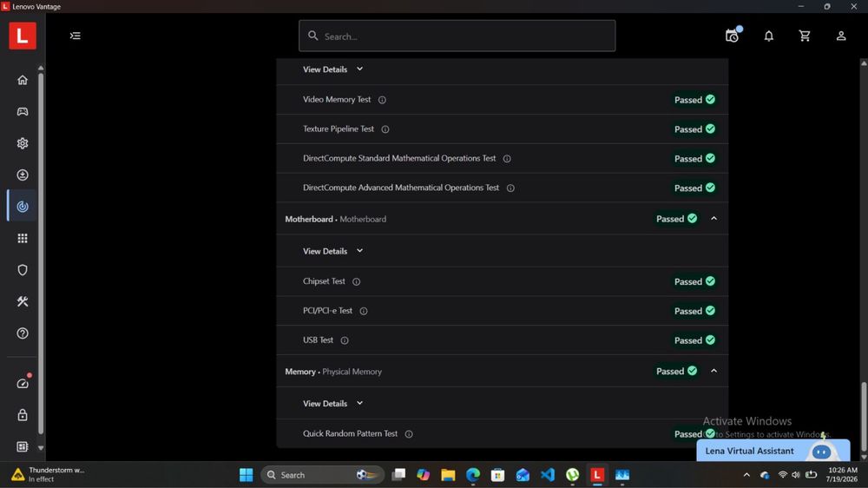Open notifications bell icon

[x=769, y=36]
